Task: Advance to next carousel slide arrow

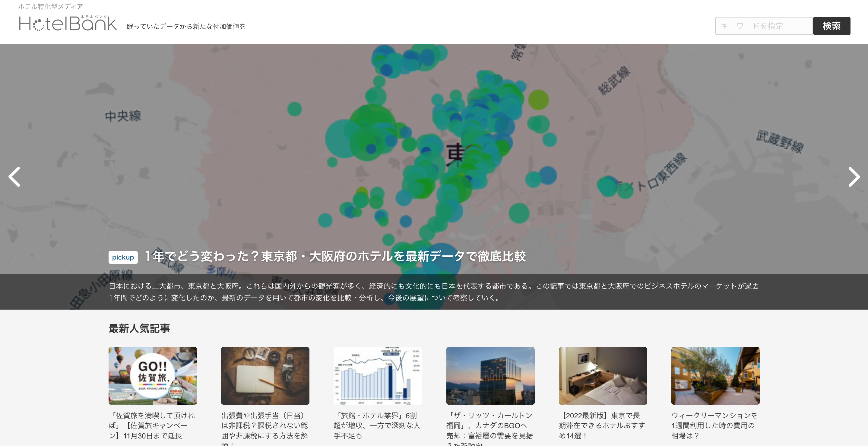Action: coord(854,177)
